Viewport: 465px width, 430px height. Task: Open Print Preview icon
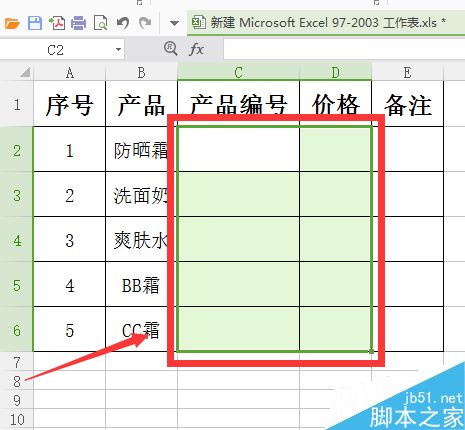click(100, 23)
